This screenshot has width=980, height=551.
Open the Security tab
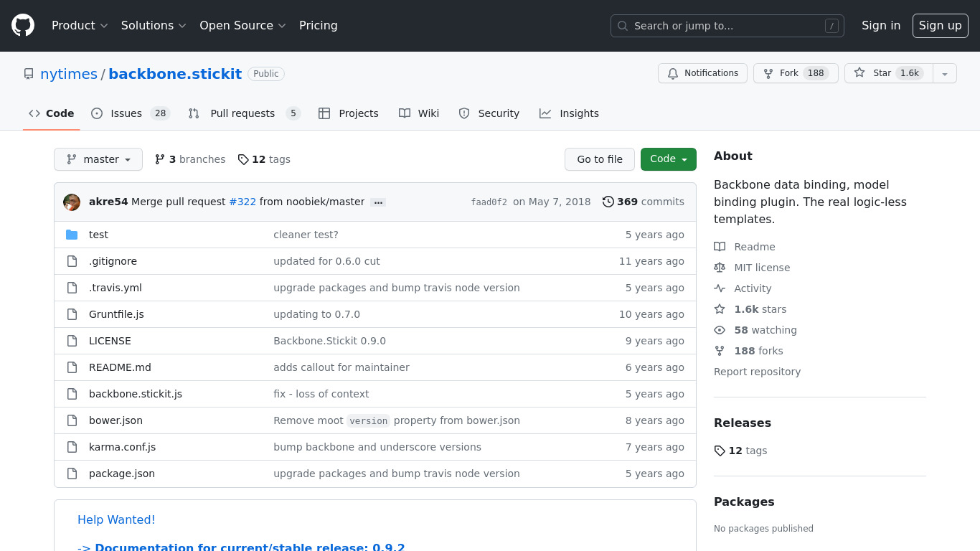489,113
